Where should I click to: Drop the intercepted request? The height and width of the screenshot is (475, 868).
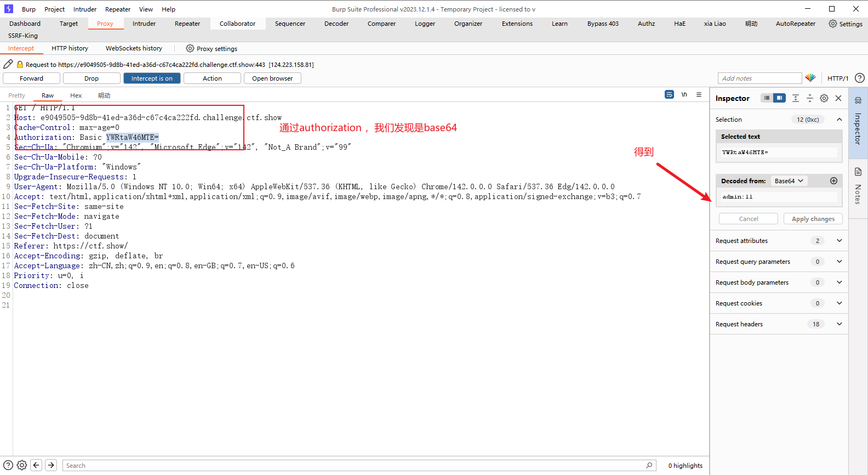pos(92,78)
